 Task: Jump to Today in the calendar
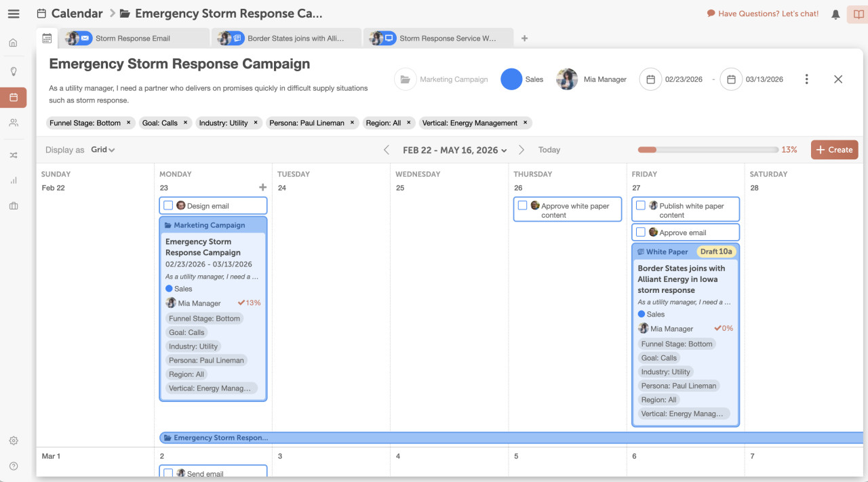549,150
